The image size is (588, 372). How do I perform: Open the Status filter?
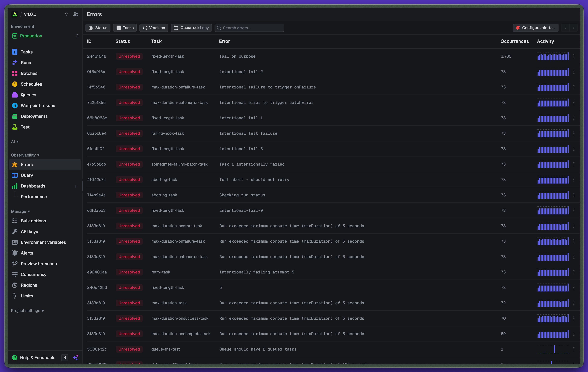[98, 28]
